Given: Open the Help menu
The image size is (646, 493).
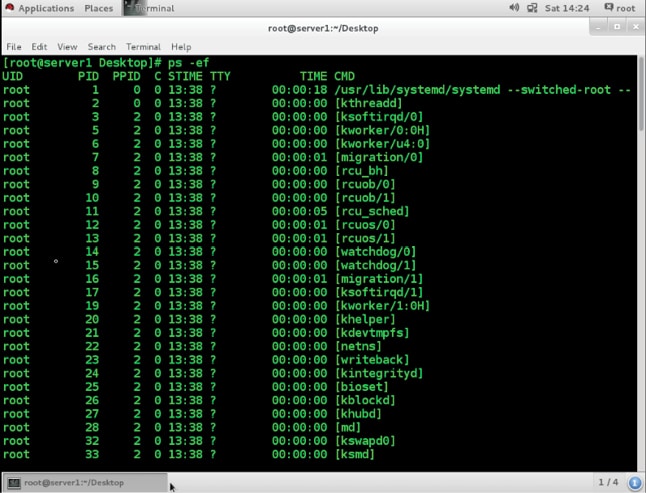Looking at the screenshot, I should coord(181,47).
